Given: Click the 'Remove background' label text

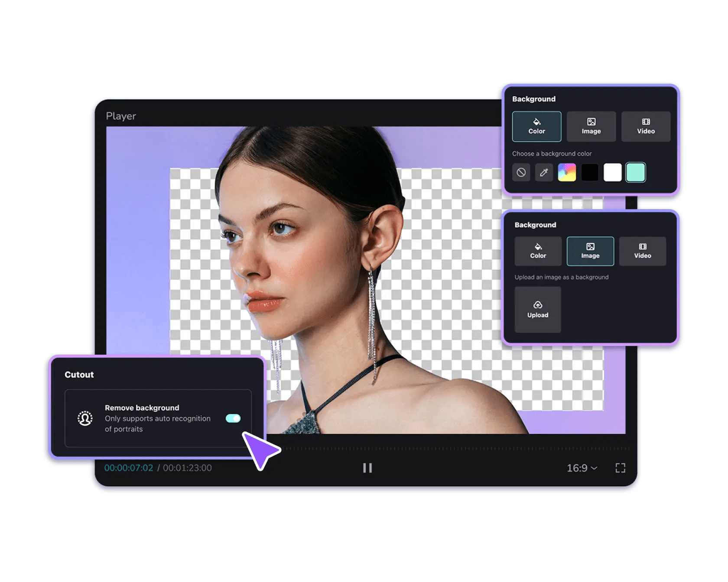Looking at the screenshot, I should click(x=142, y=408).
